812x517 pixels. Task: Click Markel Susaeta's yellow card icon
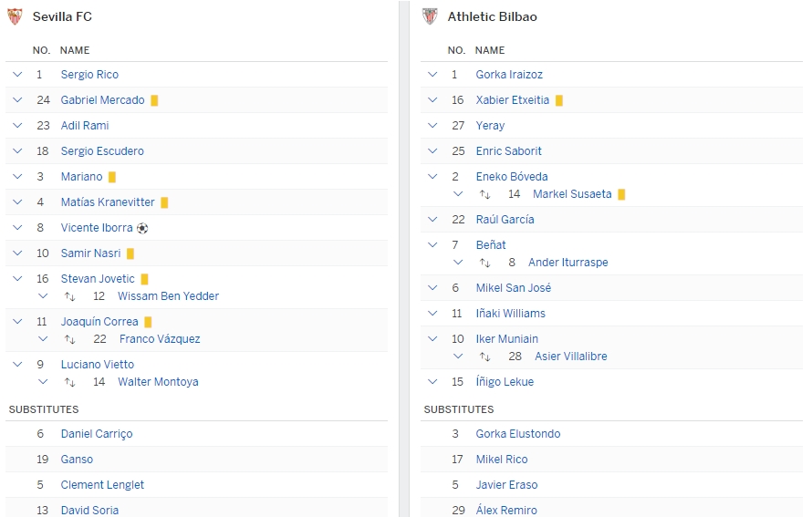[x=621, y=194]
